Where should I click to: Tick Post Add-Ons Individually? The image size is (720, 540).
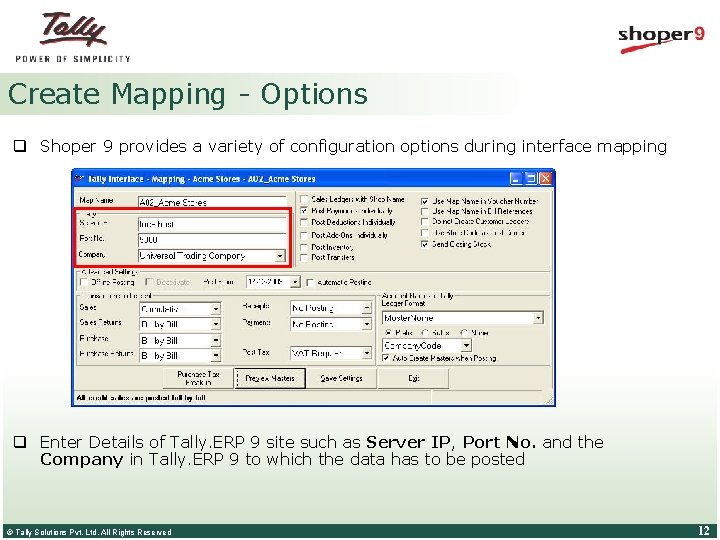point(304,235)
